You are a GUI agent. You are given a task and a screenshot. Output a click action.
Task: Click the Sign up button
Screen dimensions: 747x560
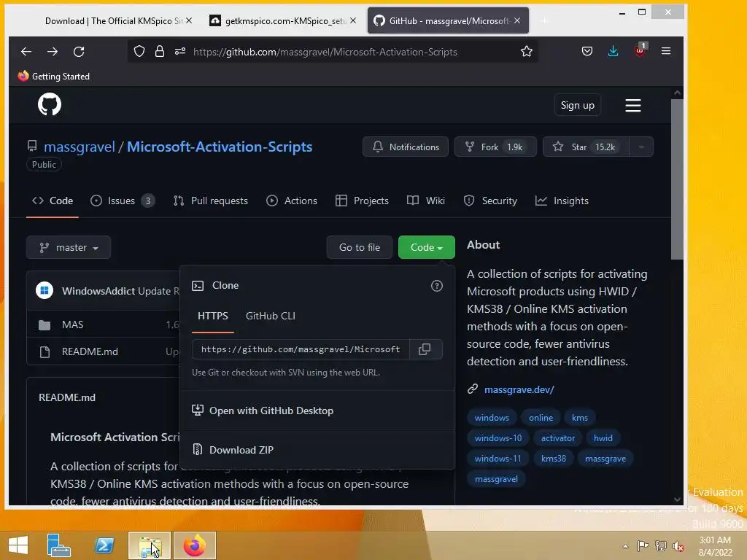pos(578,105)
